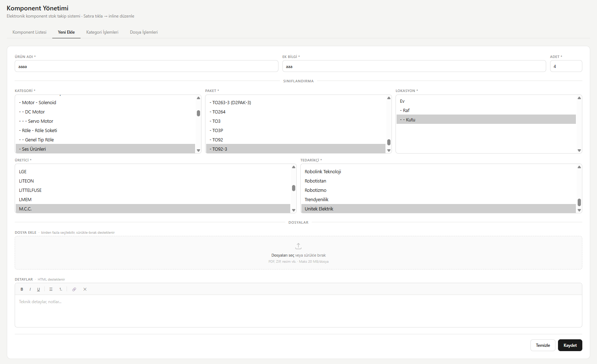Click the upload icon in file dropzone

coord(298,246)
